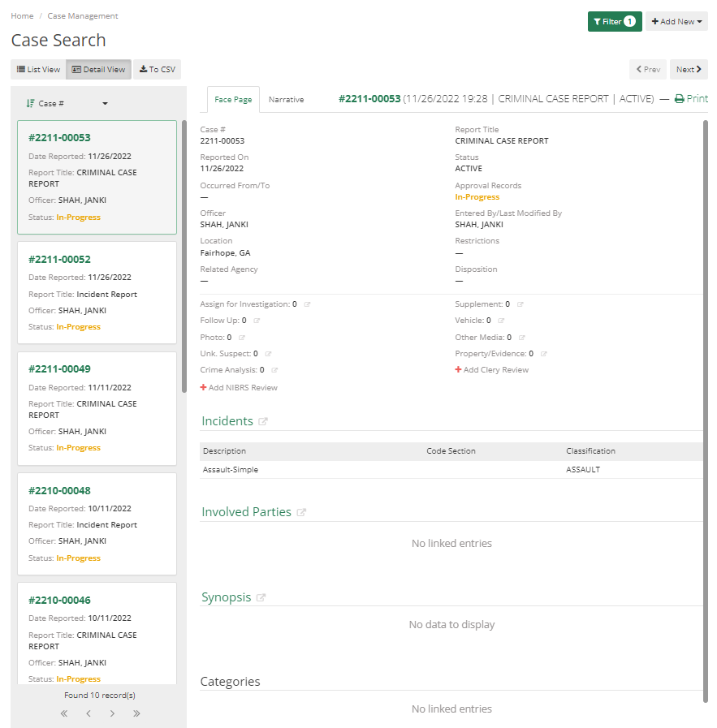Click the edit icon beside Synopsis
717x728 pixels.
click(x=261, y=597)
